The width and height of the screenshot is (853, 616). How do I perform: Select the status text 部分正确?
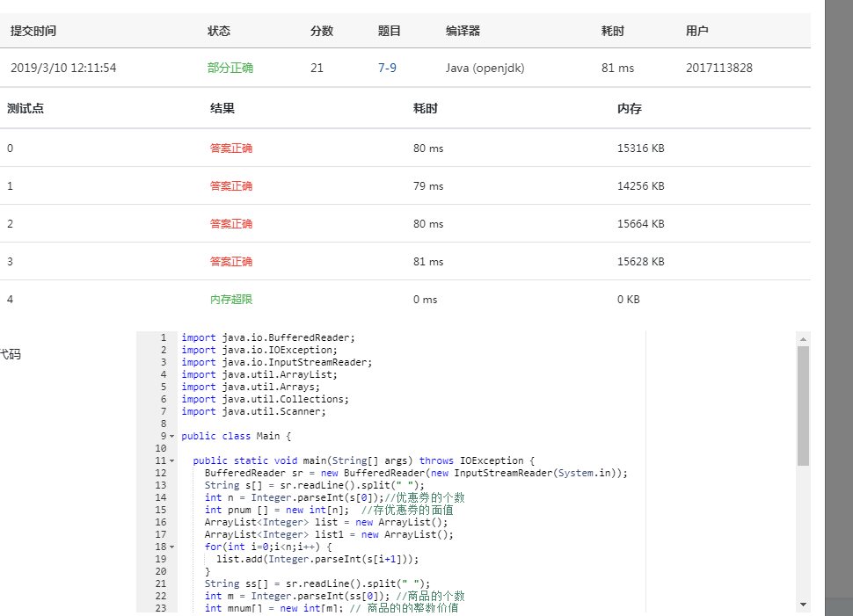[x=230, y=68]
